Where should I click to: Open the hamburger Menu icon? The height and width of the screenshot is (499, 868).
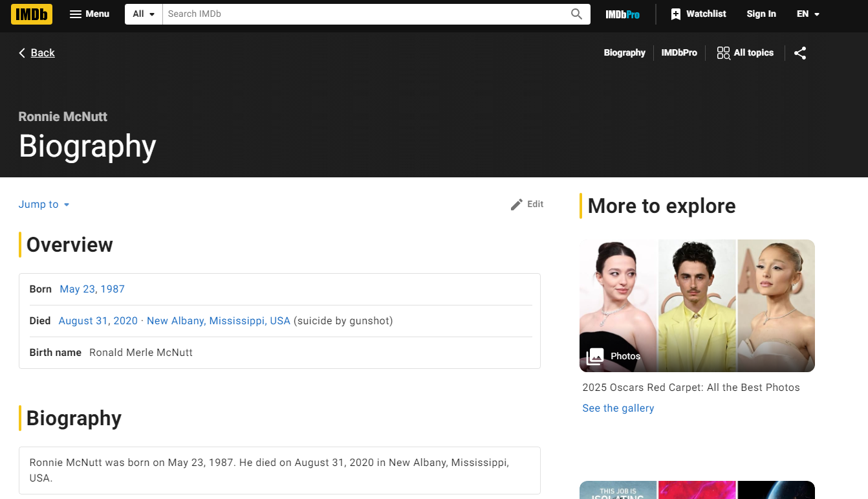pos(76,14)
